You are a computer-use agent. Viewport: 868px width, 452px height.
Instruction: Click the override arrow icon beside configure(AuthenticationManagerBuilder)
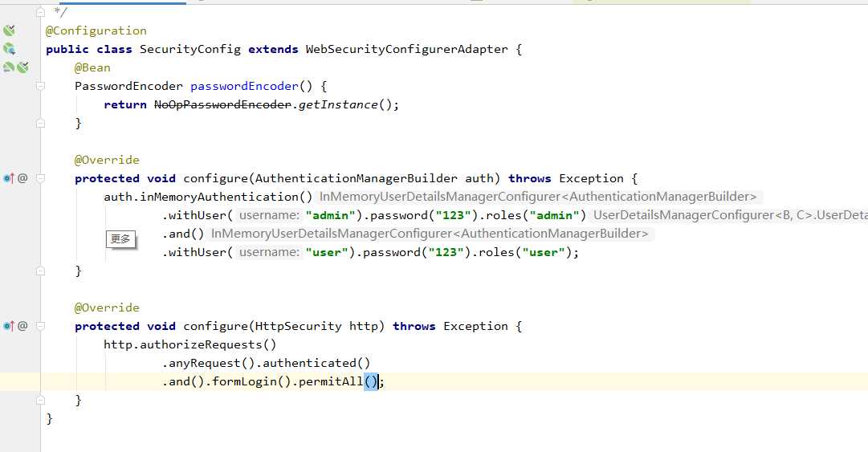coord(8,178)
